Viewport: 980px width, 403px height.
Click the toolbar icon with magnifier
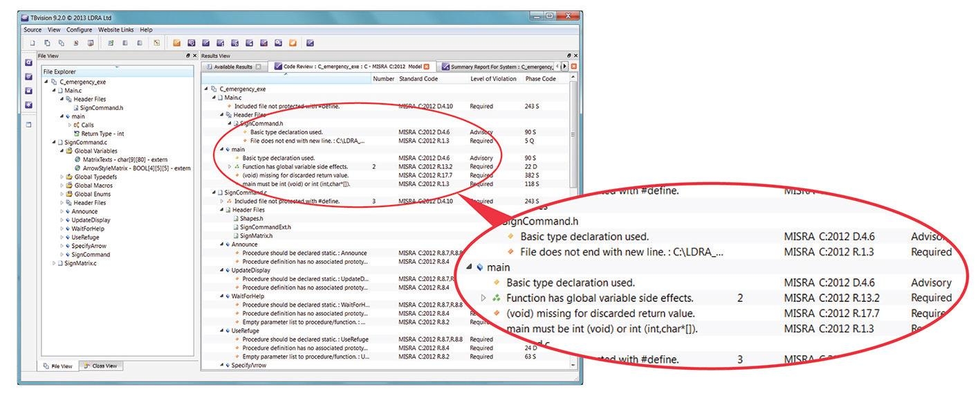click(278, 43)
